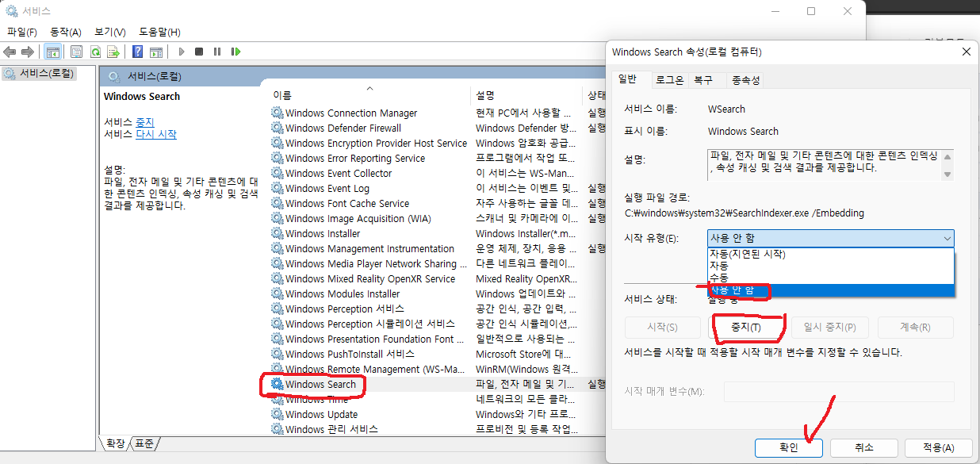980x464 pixels.
Task: Click the 일시 중지(P) button
Action: click(829, 328)
